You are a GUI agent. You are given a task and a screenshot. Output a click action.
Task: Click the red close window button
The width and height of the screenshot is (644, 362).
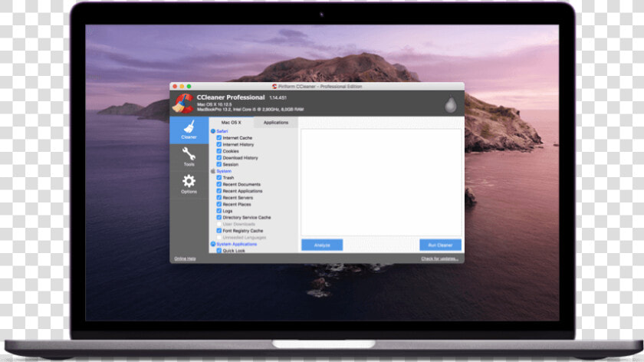click(x=175, y=87)
